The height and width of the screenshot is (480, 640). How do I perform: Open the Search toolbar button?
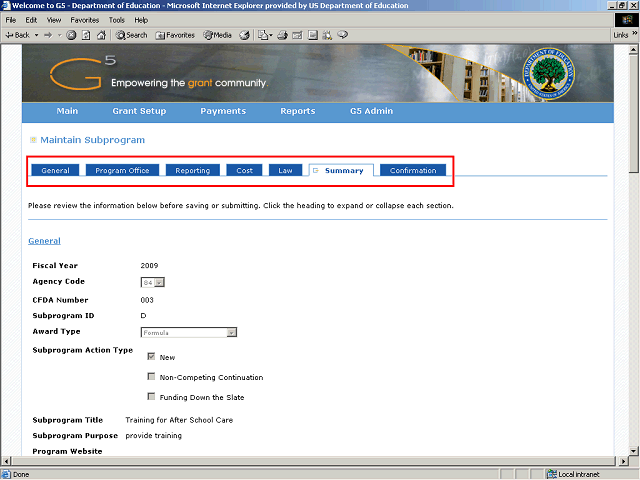click(131, 35)
